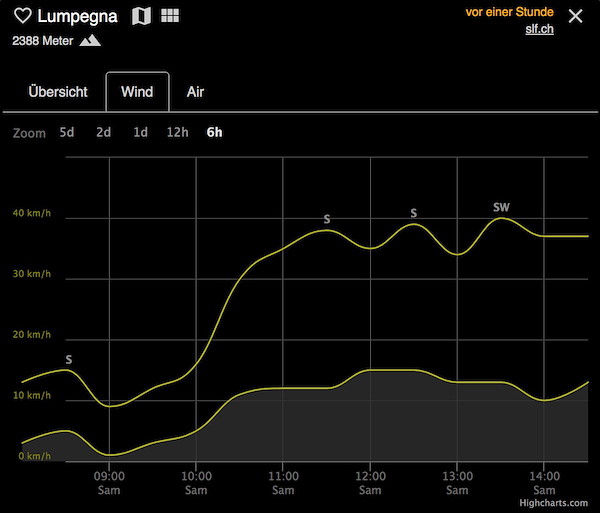The height and width of the screenshot is (513, 600).
Task: Click the 12:00 Sam time axis label
Action: point(370,483)
